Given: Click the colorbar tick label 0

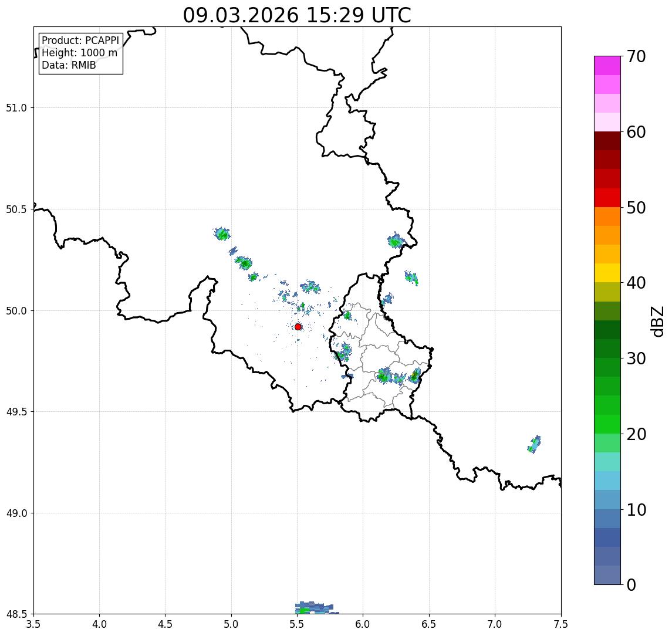Looking at the screenshot, I should (x=632, y=584).
